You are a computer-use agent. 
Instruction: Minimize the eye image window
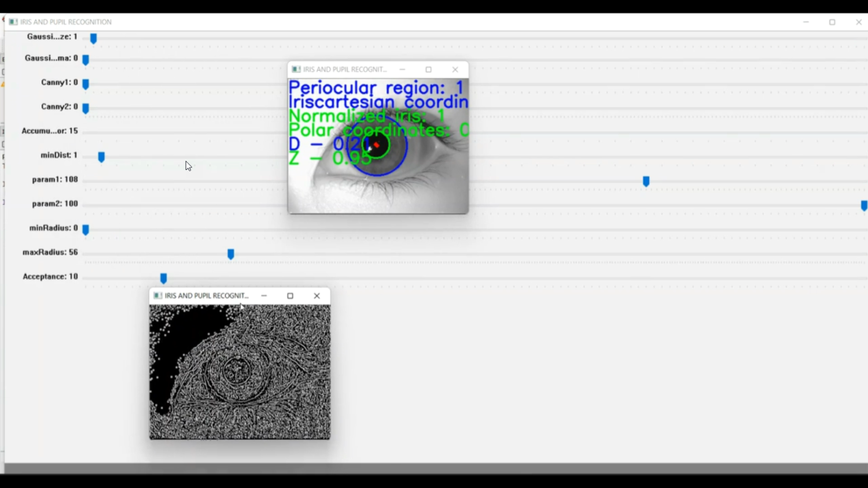click(402, 69)
